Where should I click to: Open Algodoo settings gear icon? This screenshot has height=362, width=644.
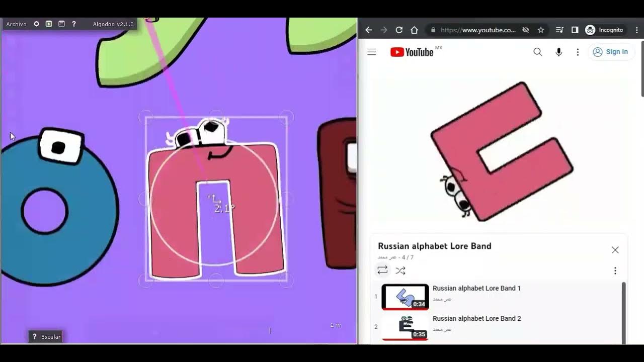click(x=36, y=24)
